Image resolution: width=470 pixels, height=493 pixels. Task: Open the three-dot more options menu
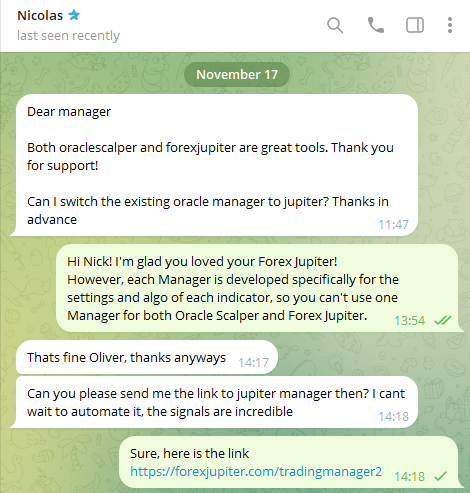point(450,25)
